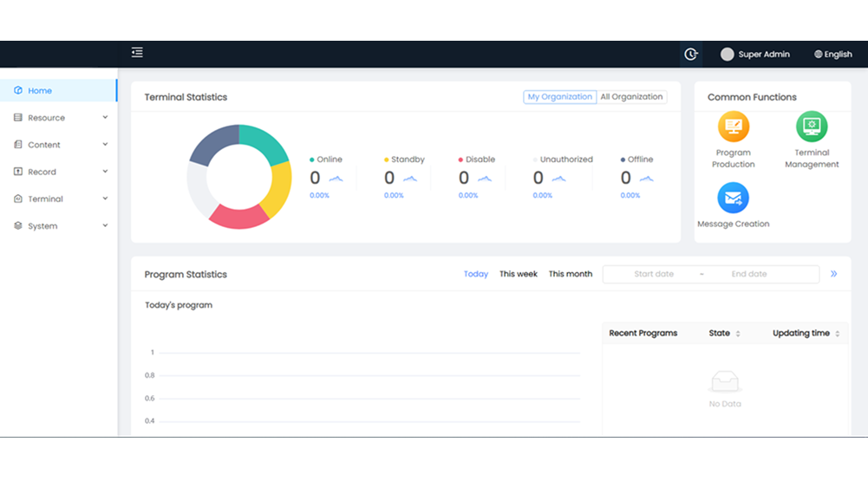Click the Online trend line icon
The image size is (868, 481).
[x=336, y=179]
